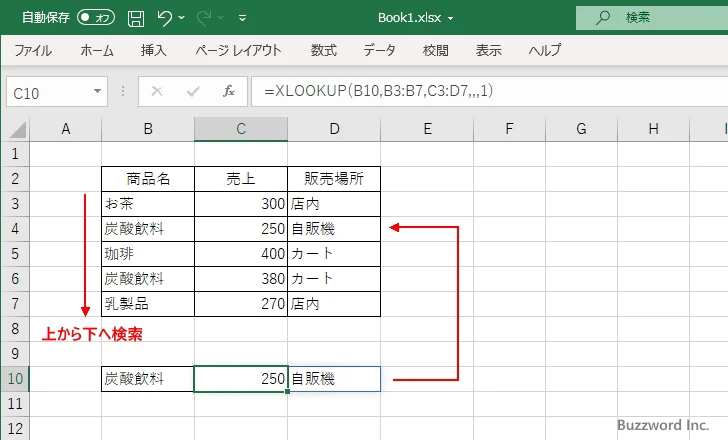
Task: Select row 5 header
Action: [x=15, y=253]
